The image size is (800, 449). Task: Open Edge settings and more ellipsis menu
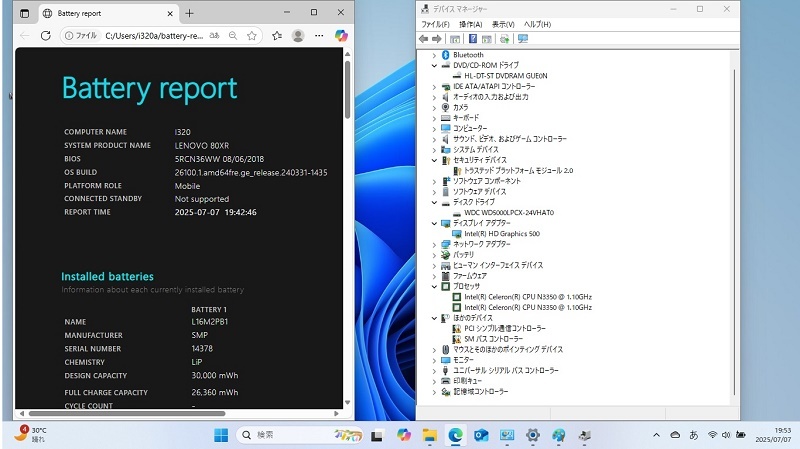(x=319, y=35)
